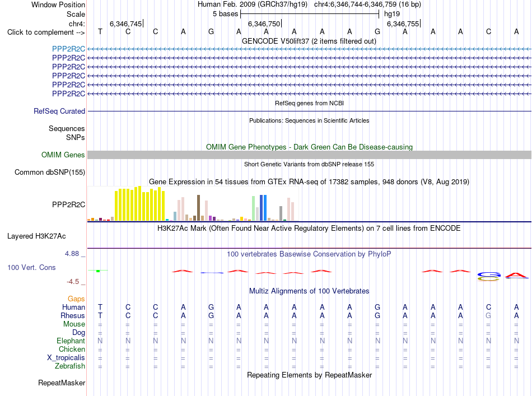Click the Elephant species label
532x396 pixels.
coord(71,341)
